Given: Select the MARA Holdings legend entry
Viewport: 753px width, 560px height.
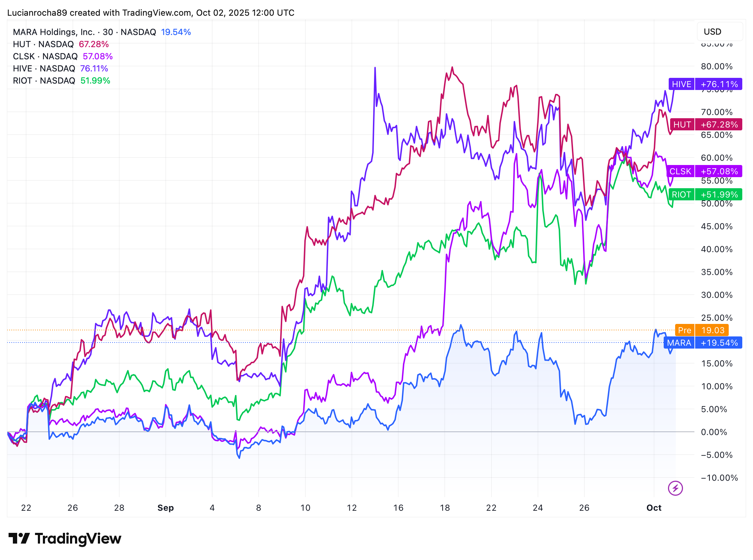Looking at the screenshot, I should tap(84, 32).
